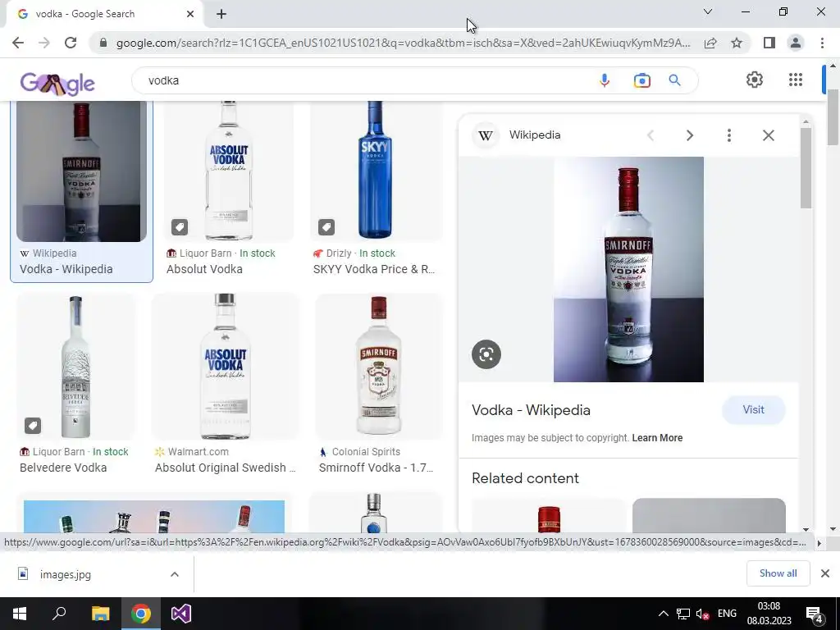This screenshot has width=840, height=630.
Task: Click the main page scrollbar thumb
Action: pos(833,117)
